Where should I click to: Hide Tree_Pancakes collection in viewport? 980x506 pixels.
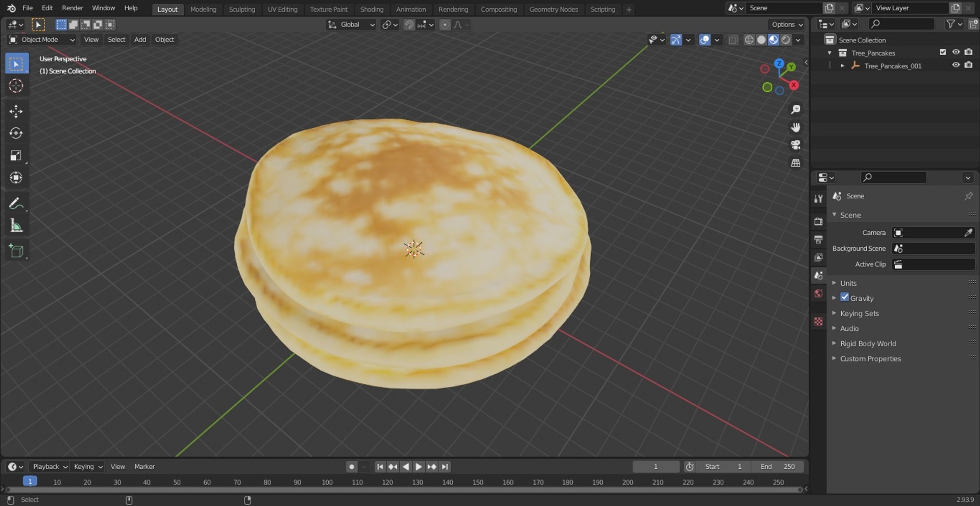(x=955, y=52)
